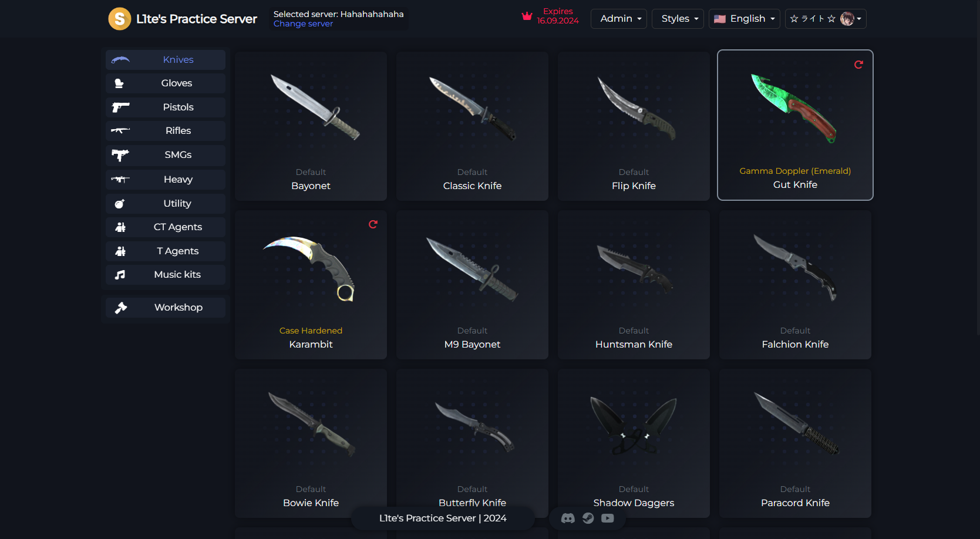Choose the M9 Bayonet knife card
This screenshot has width=980, height=539.
pos(472,285)
